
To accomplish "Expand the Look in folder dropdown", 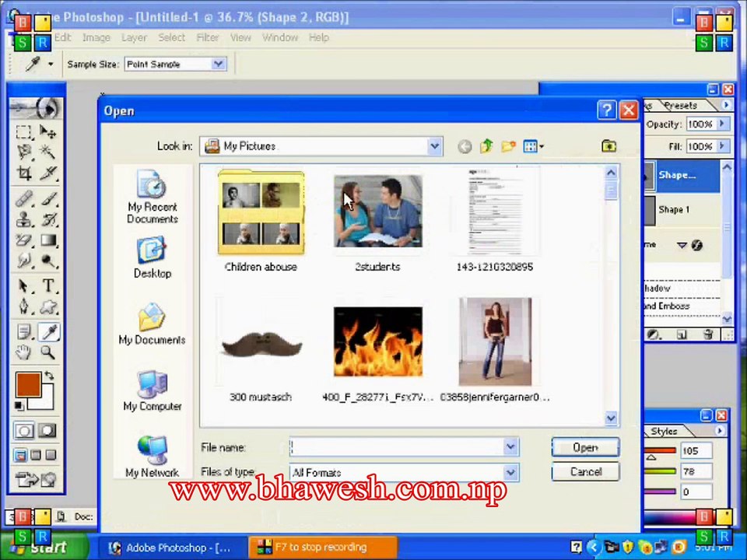I will coord(434,146).
